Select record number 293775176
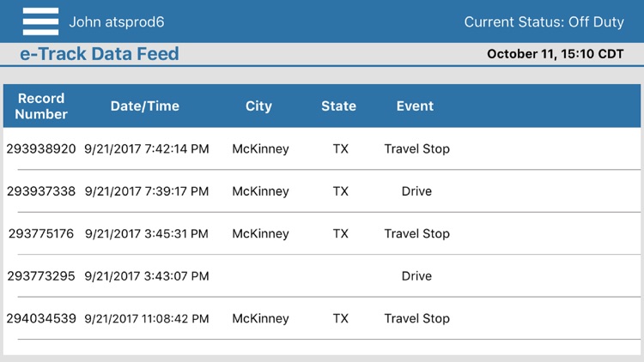This screenshot has height=362, width=644. (41, 233)
